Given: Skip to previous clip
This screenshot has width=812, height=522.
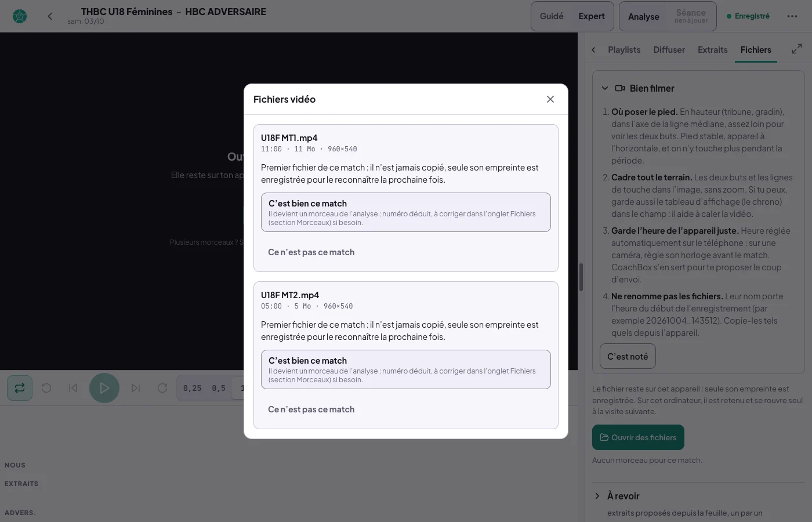Looking at the screenshot, I should (x=73, y=388).
